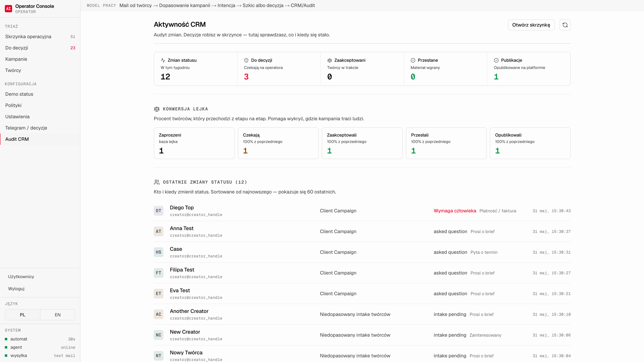This screenshot has height=362, width=644.
Task: Click the ET avatar for Eva Test
Action: pos(159,294)
